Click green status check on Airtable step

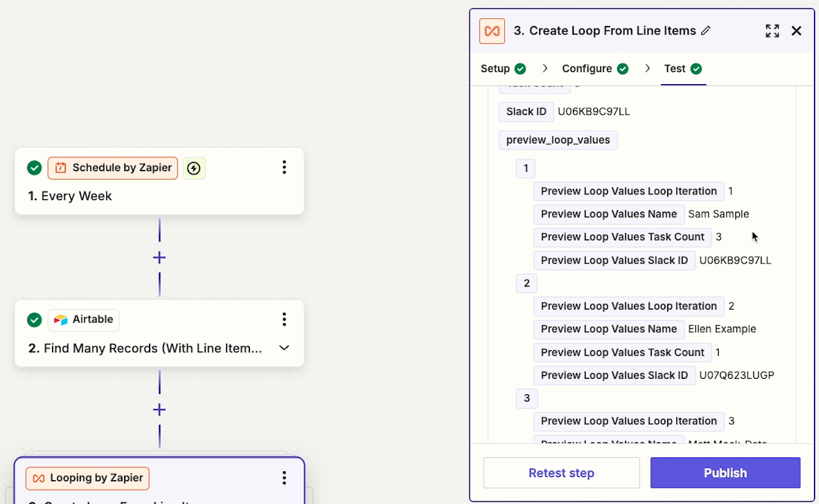click(34, 320)
